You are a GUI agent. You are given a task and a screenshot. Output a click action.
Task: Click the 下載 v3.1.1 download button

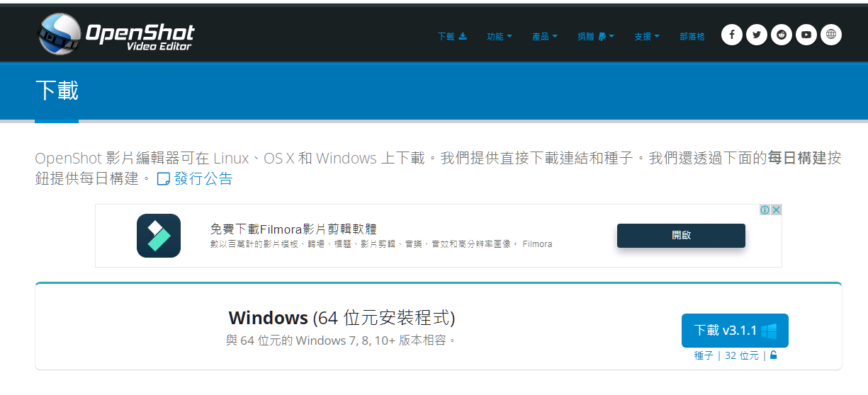click(735, 331)
